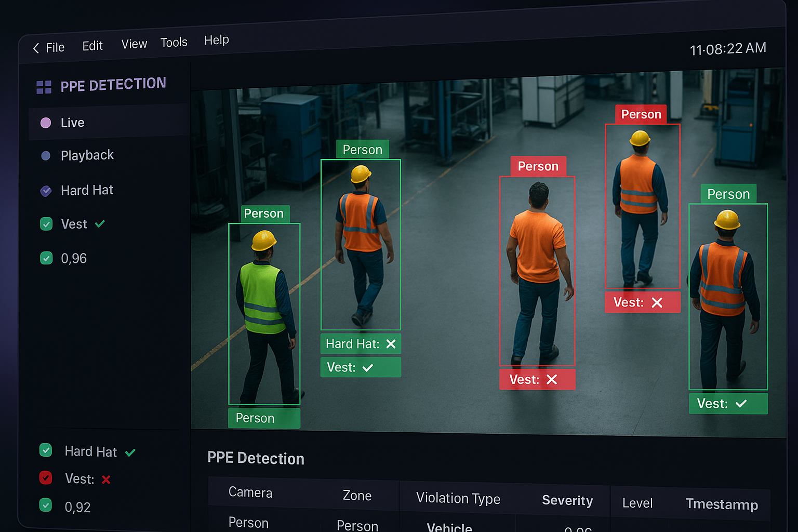Viewport: 798px width, 532px height.
Task: Click the X on the Hard Hat detection tag
Action: pos(391,344)
